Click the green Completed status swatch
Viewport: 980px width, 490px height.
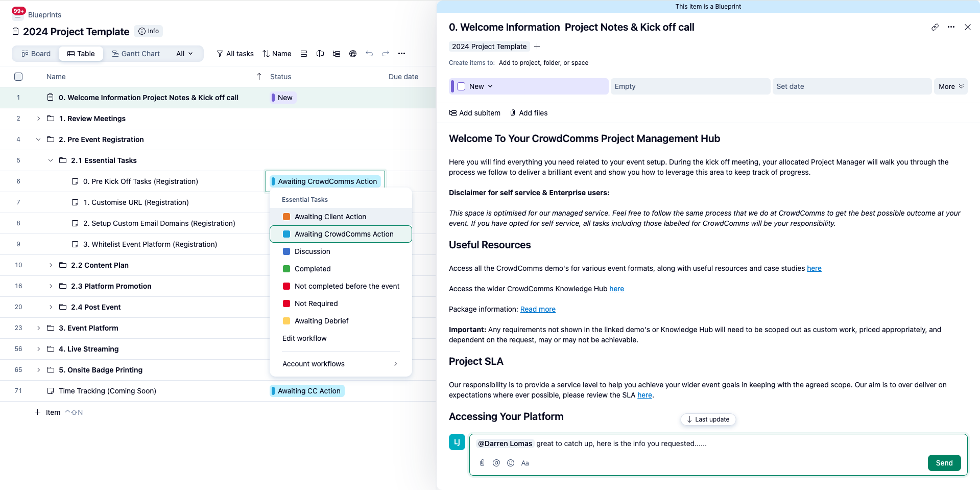(286, 269)
